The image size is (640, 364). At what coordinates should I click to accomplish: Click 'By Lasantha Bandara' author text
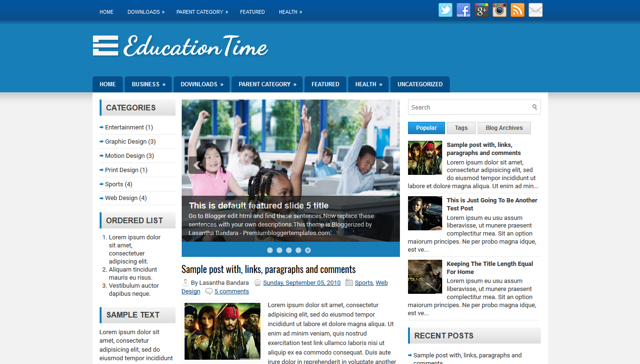[x=220, y=282]
